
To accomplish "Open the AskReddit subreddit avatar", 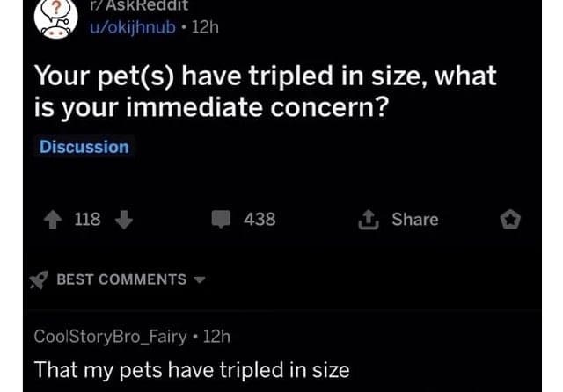I will pyautogui.click(x=53, y=15).
